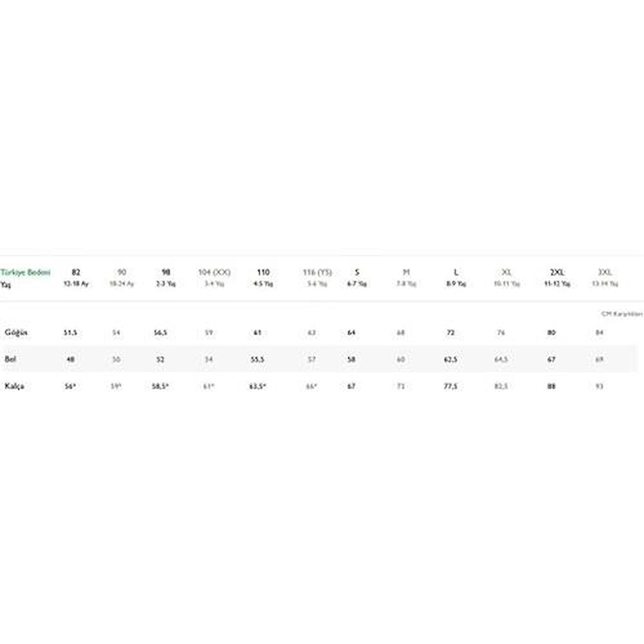Select the S size column
The height and width of the screenshot is (644, 644).
357,272
